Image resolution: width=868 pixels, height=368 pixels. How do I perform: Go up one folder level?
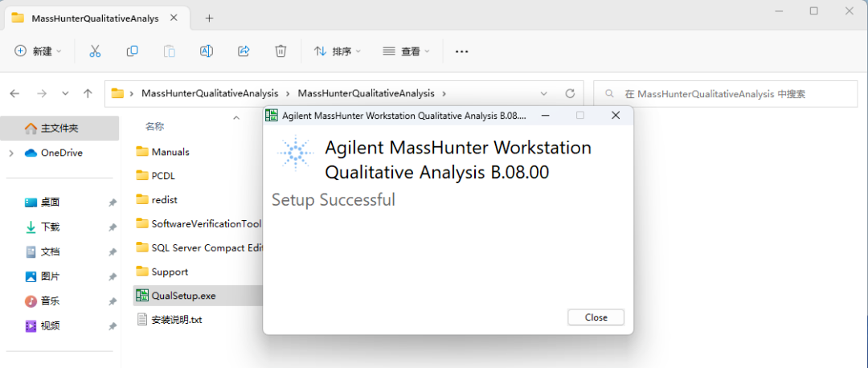click(x=88, y=93)
